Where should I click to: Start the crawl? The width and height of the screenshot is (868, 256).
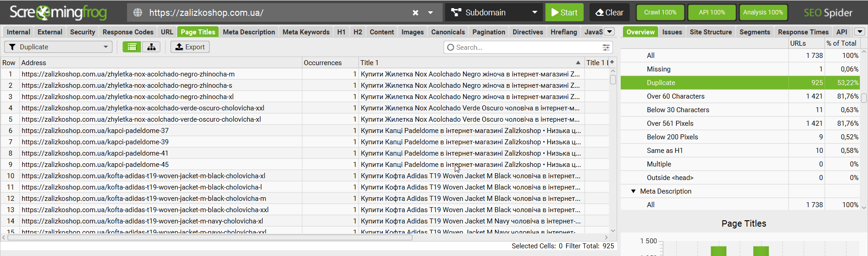[564, 13]
